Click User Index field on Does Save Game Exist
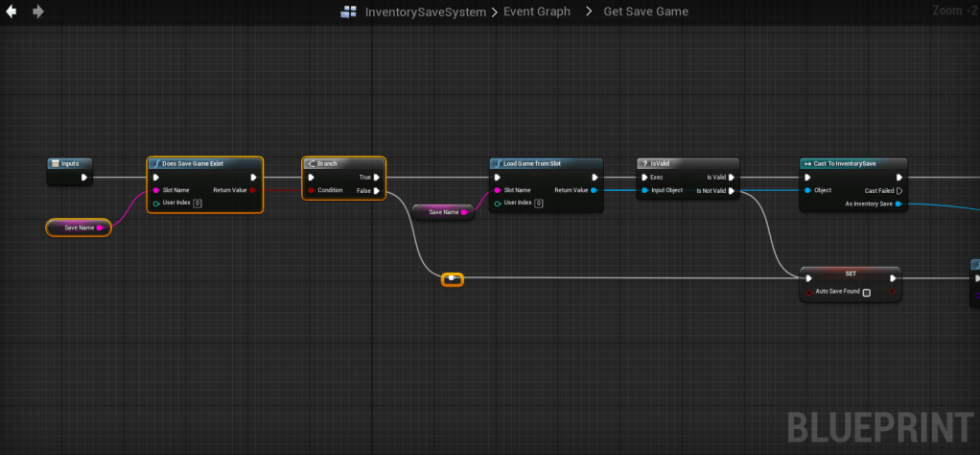This screenshot has width=980, height=455. [x=198, y=204]
